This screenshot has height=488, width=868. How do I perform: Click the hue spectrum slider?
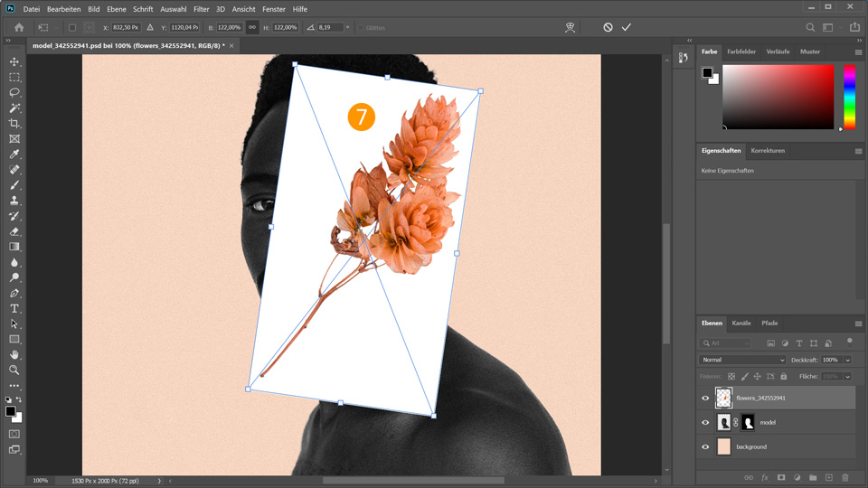[849, 97]
